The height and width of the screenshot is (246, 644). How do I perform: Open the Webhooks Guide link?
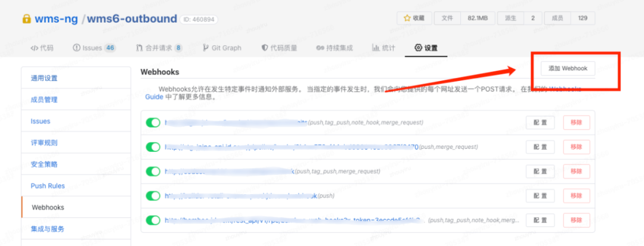155,96
